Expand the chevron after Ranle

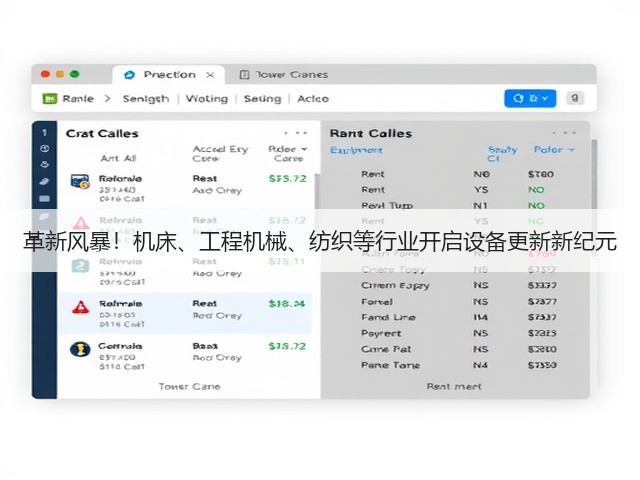pos(107,99)
